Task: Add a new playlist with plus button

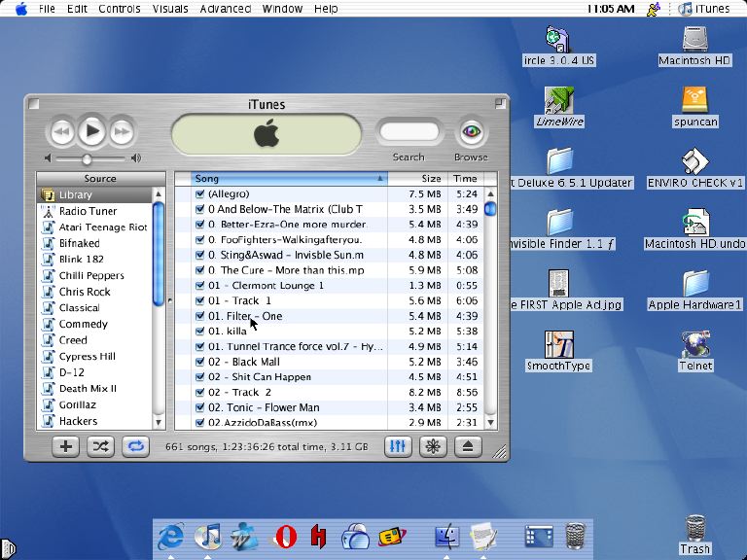Action: (x=66, y=446)
